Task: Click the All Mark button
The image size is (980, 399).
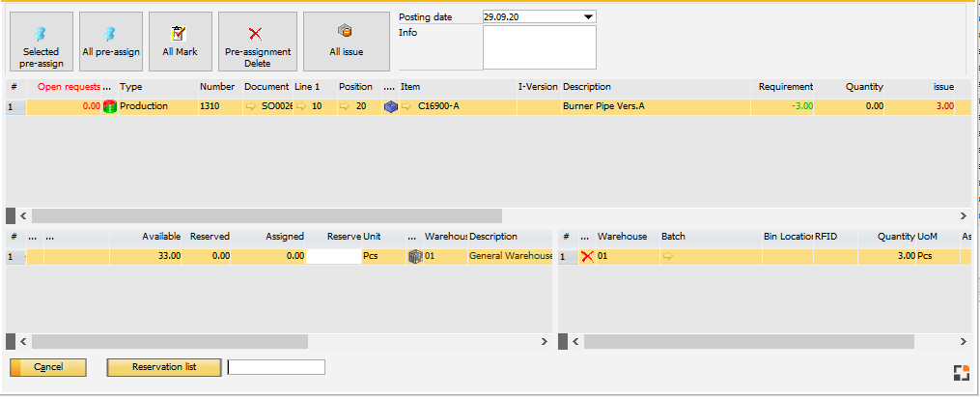Action: click(x=180, y=42)
